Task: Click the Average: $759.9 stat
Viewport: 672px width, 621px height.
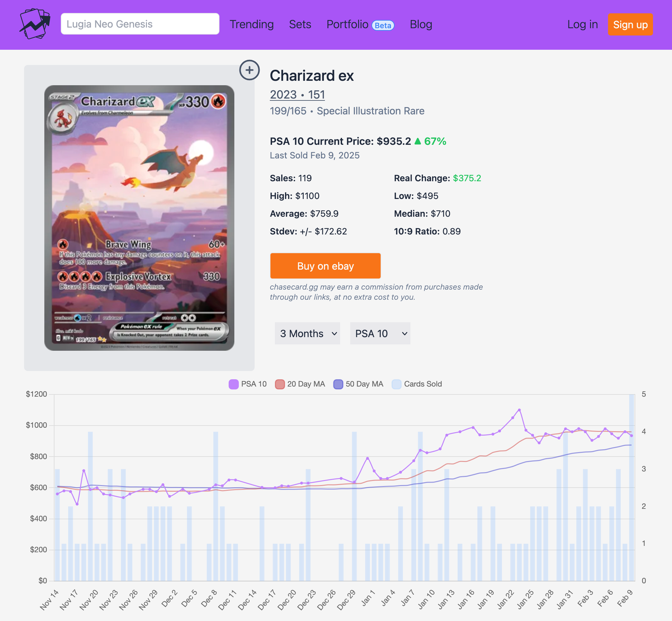Action: click(304, 214)
